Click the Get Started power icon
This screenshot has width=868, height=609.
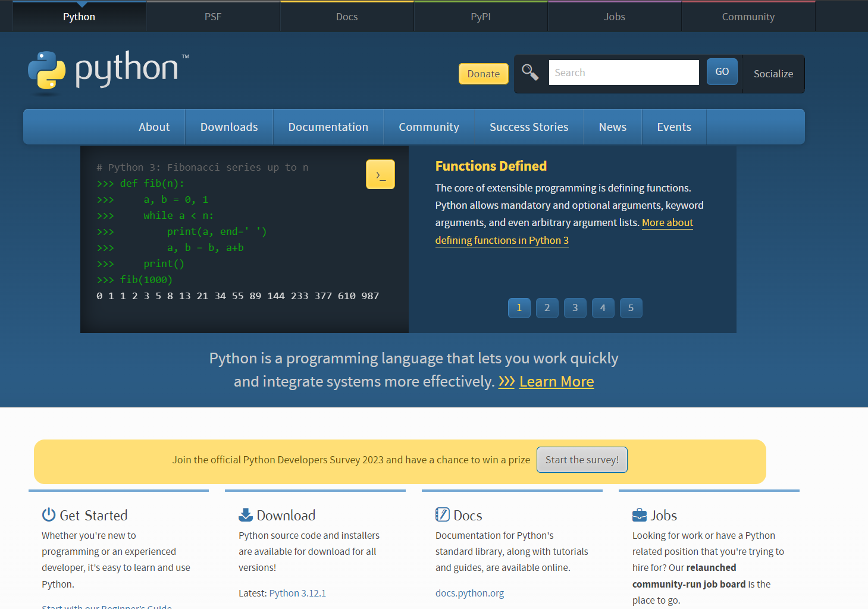(x=49, y=514)
